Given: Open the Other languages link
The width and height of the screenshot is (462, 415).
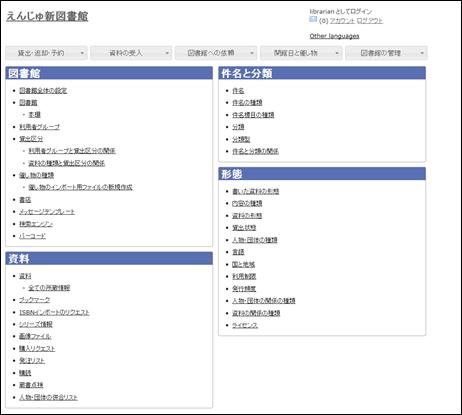Looking at the screenshot, I should (334, 36).
